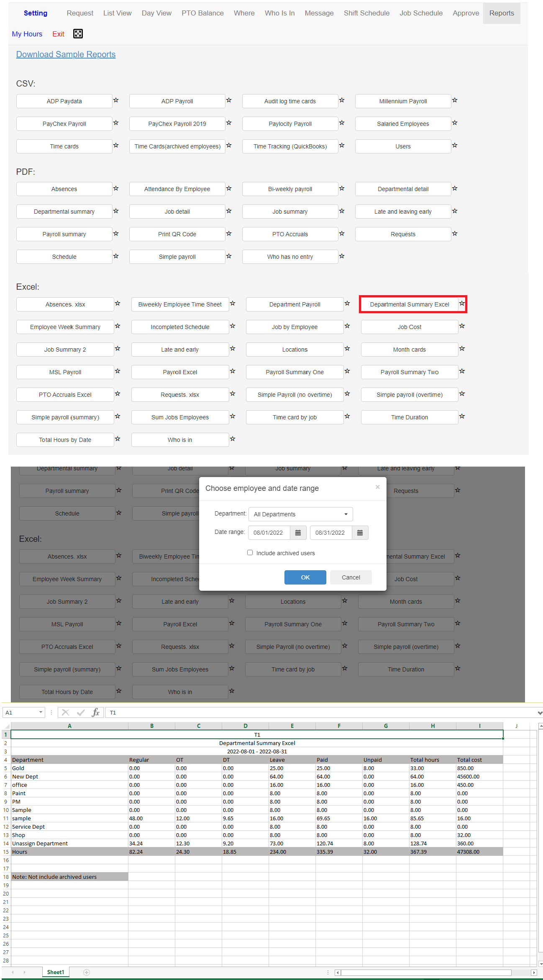
Task: Click Excel formula bar cancel X icon
Action: (x=66, y=713)
